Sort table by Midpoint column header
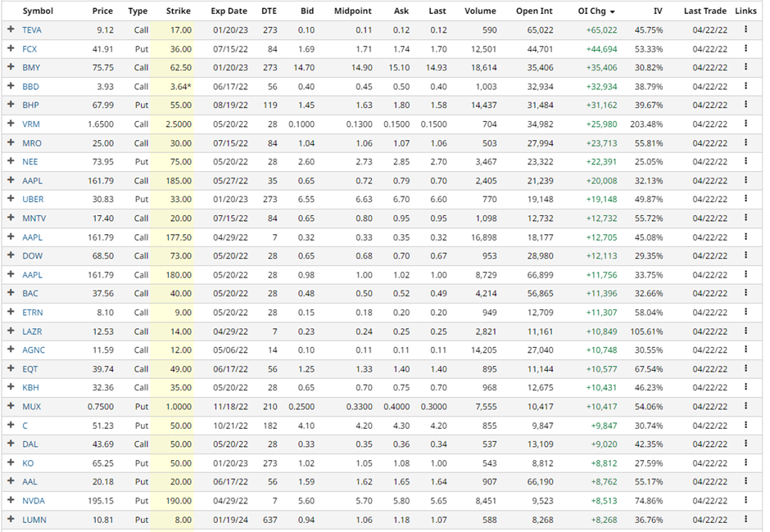This screenshot has width=770, height=532. [352, 11]
